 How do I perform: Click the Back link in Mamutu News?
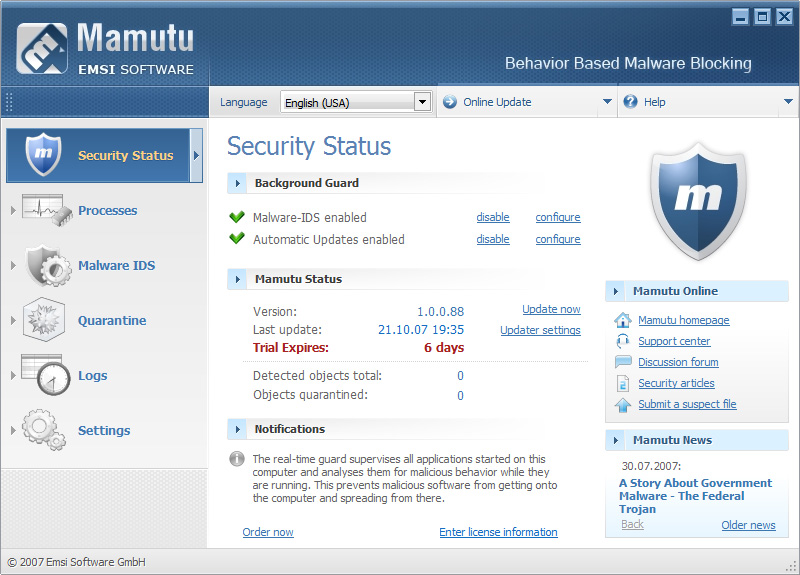pyautogui.click(x=632, y=524)
